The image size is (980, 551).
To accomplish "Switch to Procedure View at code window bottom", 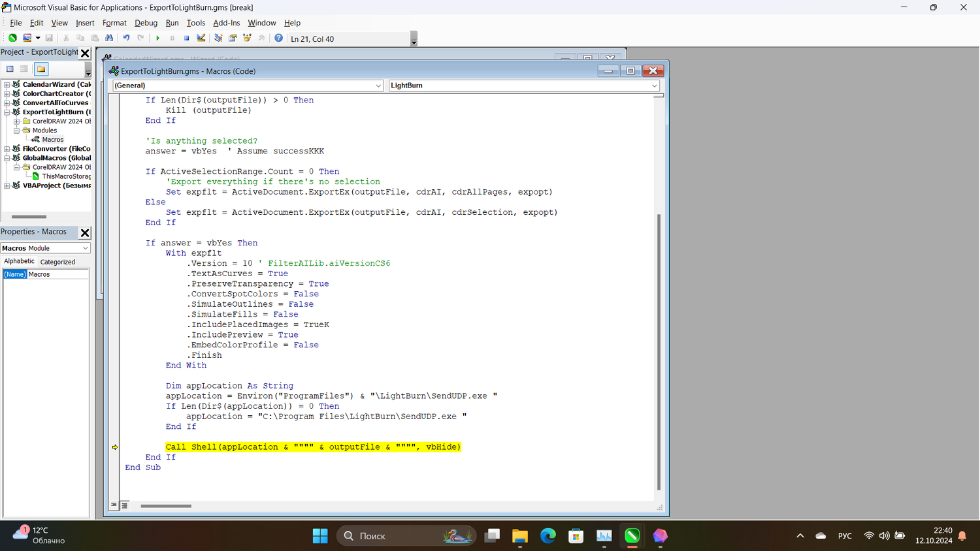I will (114, 505).
